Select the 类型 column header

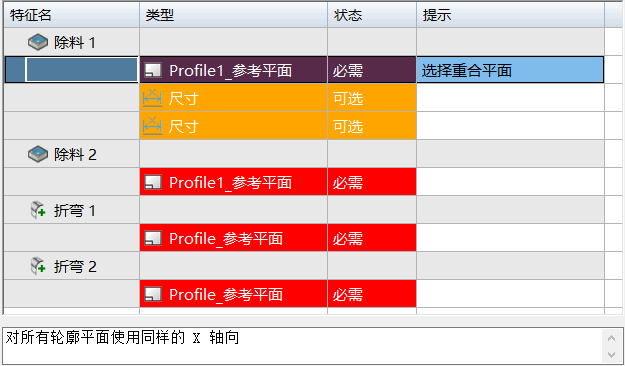[x=234, y=15]
